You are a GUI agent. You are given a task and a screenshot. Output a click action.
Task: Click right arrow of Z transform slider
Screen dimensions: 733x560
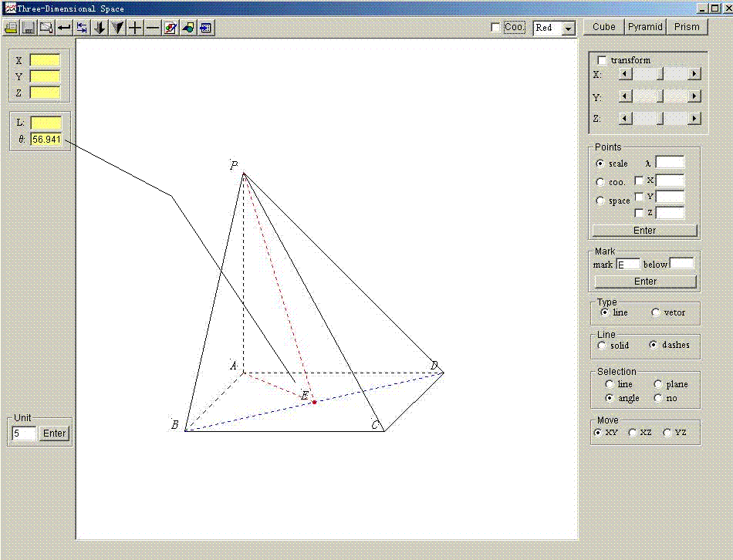point(694,118)
